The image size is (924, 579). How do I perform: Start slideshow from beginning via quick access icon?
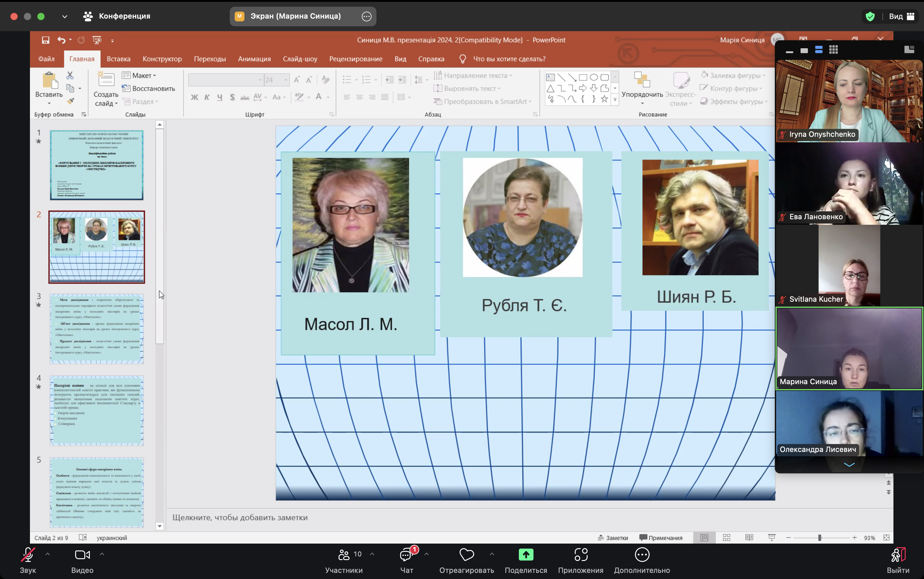[97, 40]
